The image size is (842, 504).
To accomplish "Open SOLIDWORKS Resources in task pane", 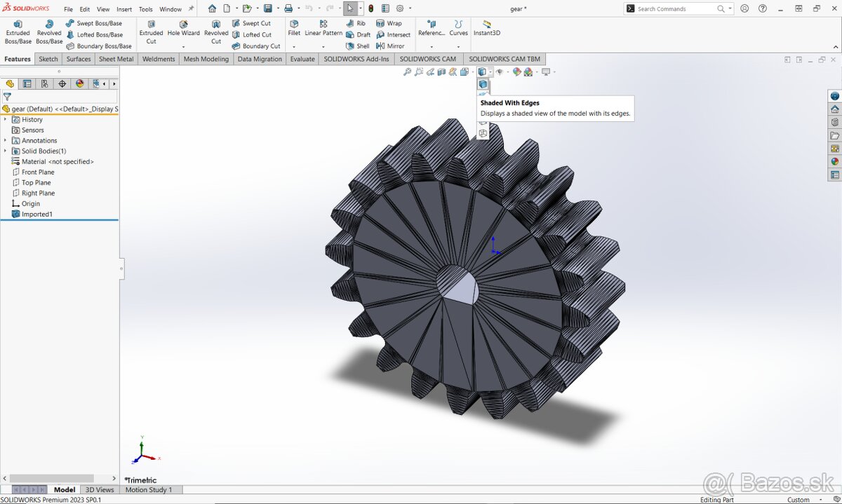I will click(834, 109).
